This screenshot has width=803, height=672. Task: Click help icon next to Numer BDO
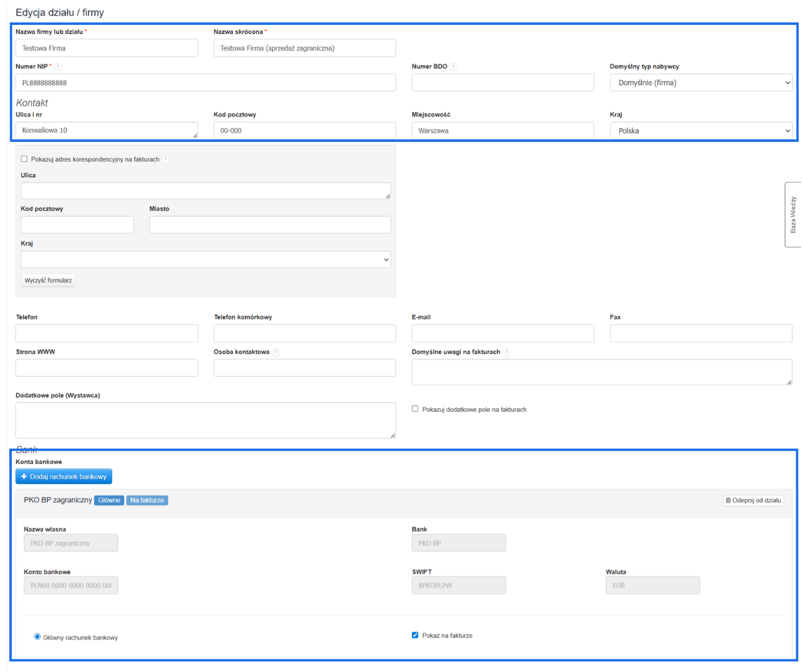453,67
